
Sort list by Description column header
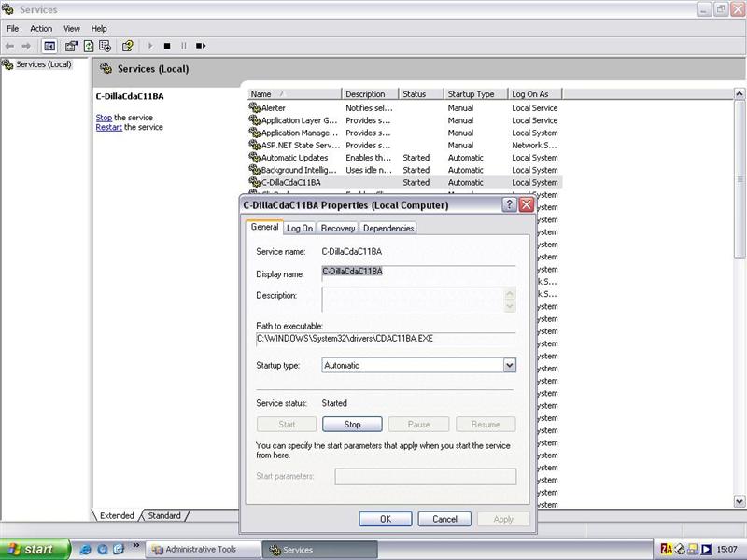click(x=370, y=94)
